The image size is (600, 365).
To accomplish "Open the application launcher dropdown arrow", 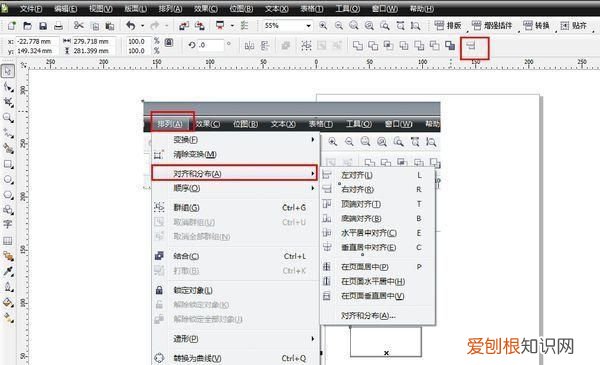I will 232,26.
